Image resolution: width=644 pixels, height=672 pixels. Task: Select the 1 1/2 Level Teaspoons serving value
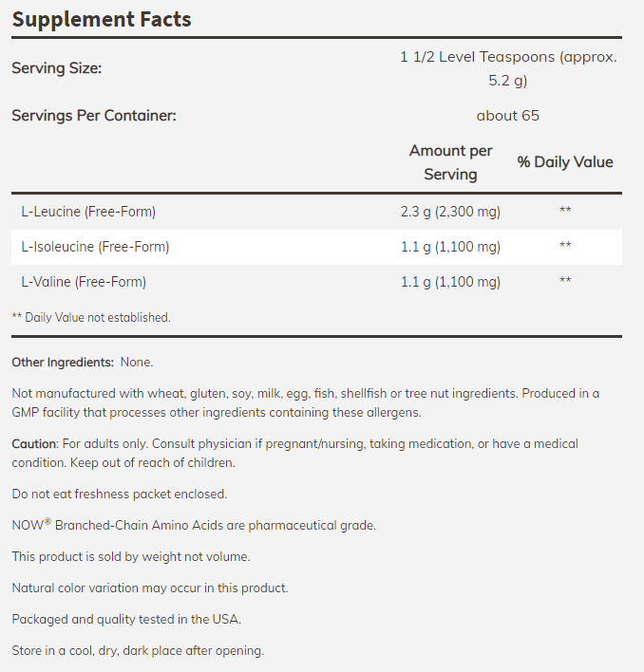pos(507,68)
